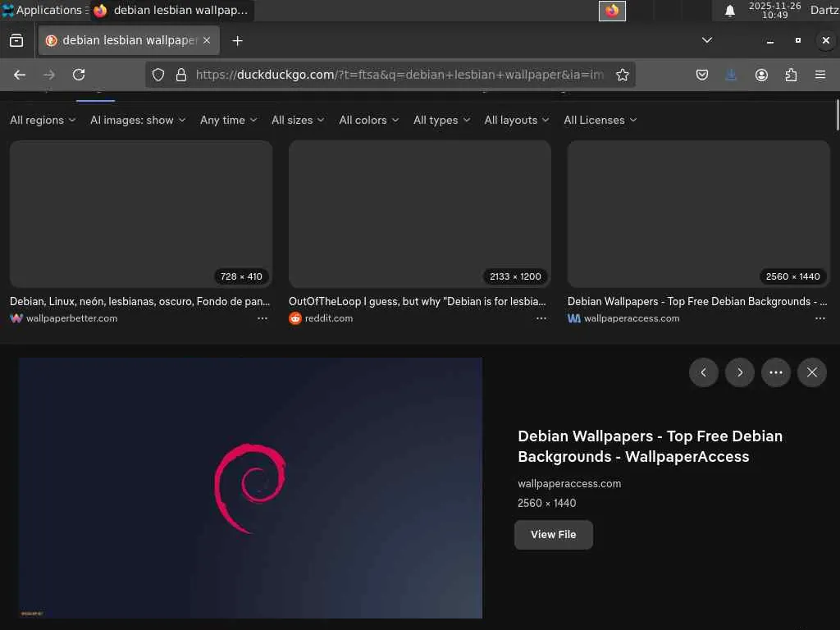
Task: Open the Debian, Linux, neón, lesbianas result title
Action: point(139,302)
